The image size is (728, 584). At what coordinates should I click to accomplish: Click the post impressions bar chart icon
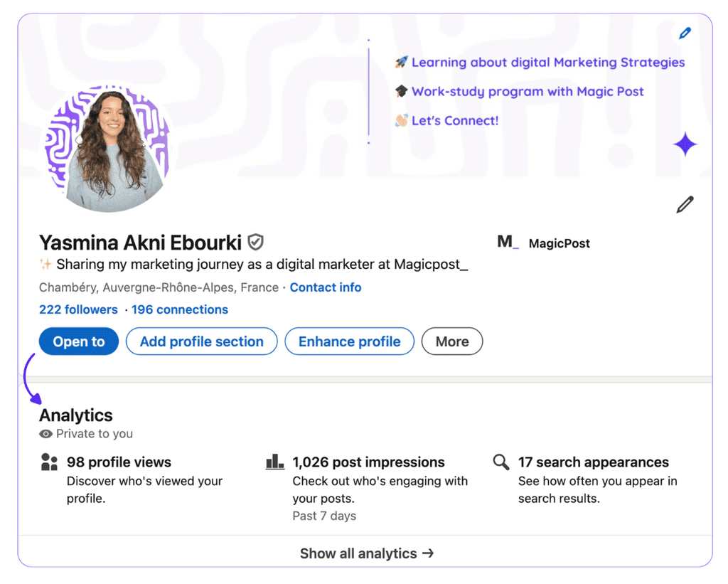pos(275,462)
